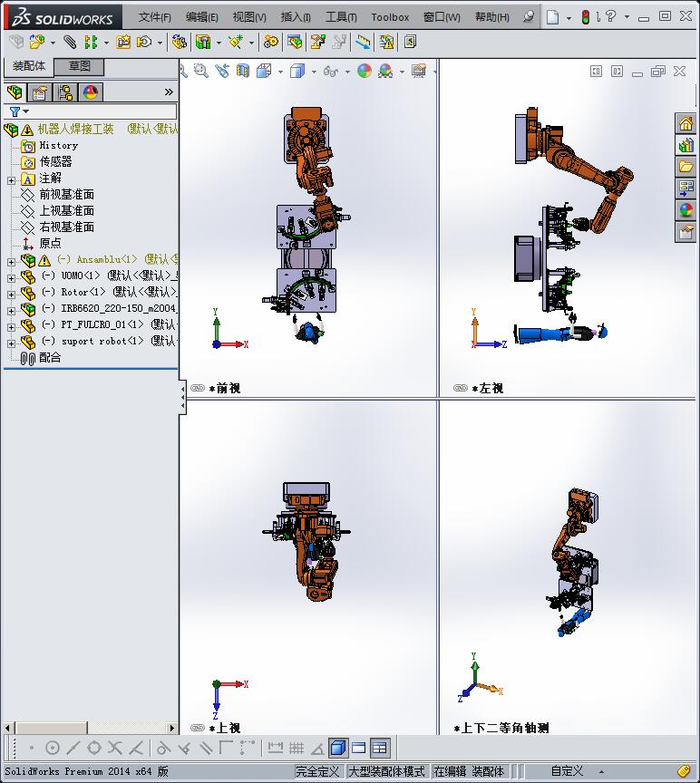Expand the PT_FULCRO_01<1> component
700x783 pixels.
pyautogui.click(x=11, y=327)
